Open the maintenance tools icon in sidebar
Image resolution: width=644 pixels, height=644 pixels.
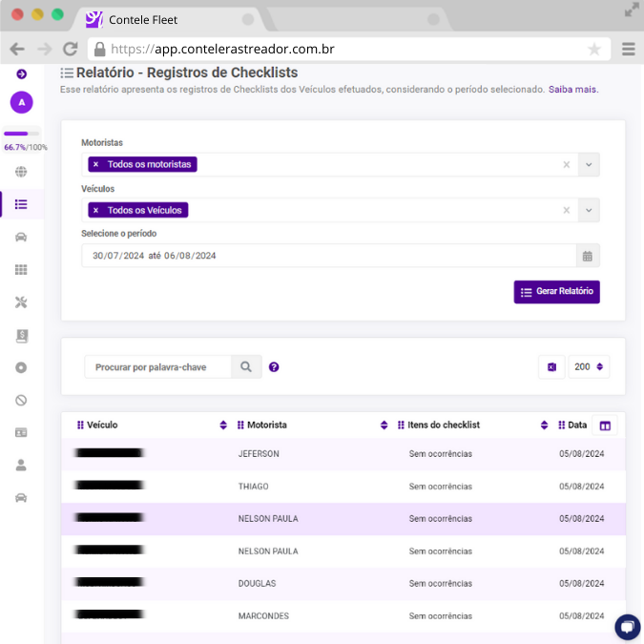tap(21, 302)
